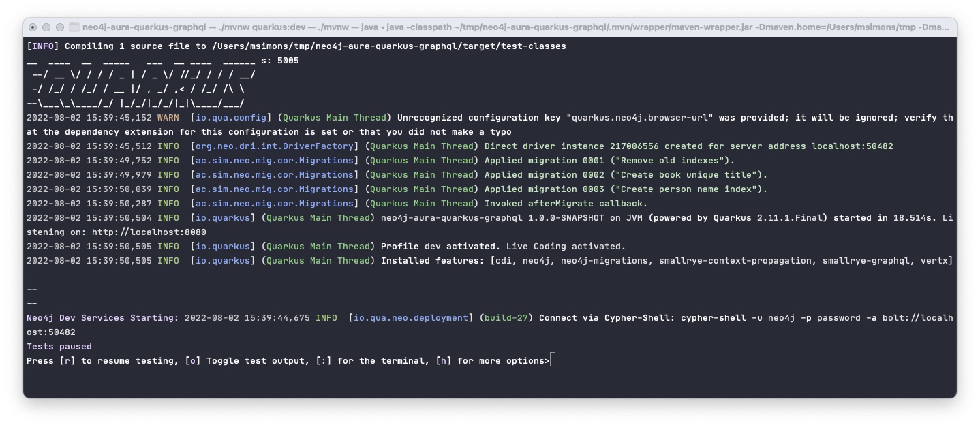The width and height of the screenshot is (980, 427).
Task: Click the [org.neo.dri.int.DriverFactory] logger name
Action: (x=275, y=146)
